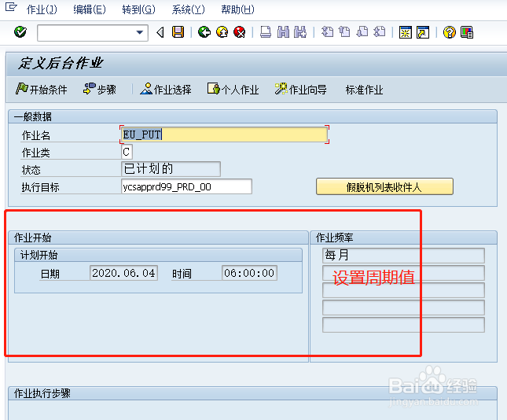Jump to the first page icon
The image size is (507, 420).
pyautogui.click(x=327, y=32)
